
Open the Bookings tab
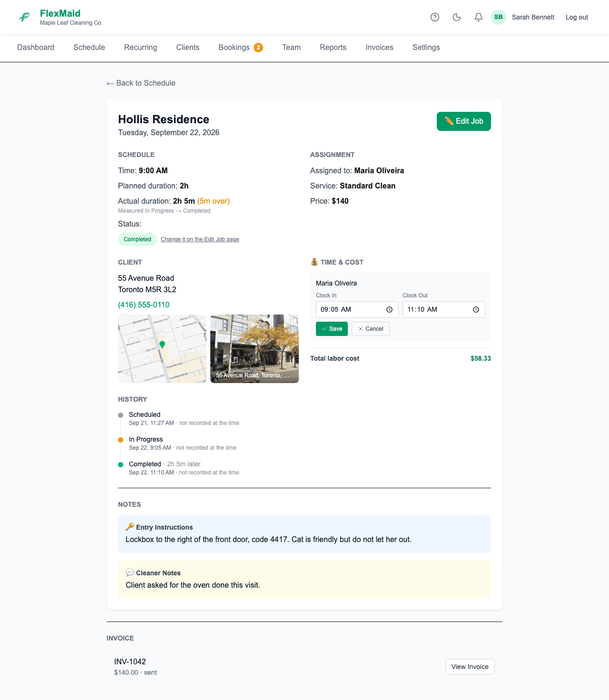pos(240,48)
